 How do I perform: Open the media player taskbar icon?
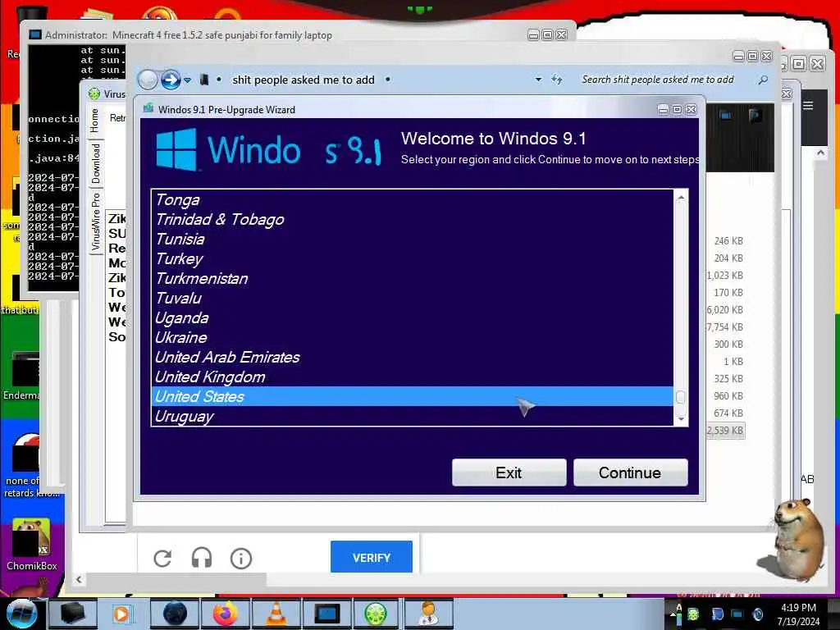(123, 614)
